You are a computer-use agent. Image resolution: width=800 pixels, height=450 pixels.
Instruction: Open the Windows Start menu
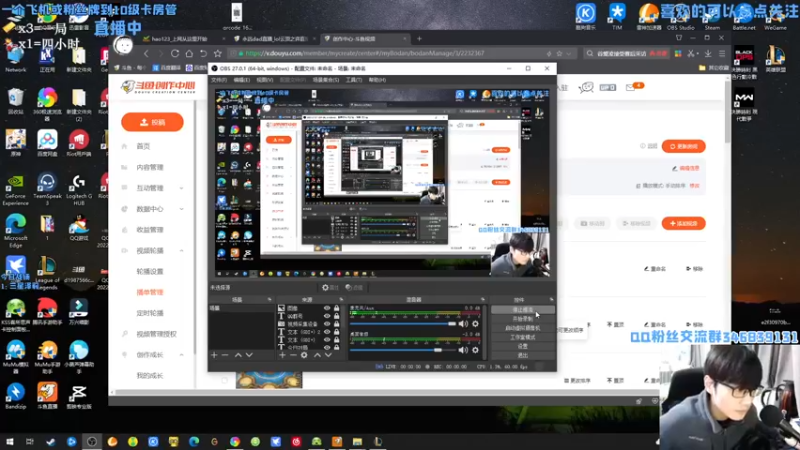10,441
